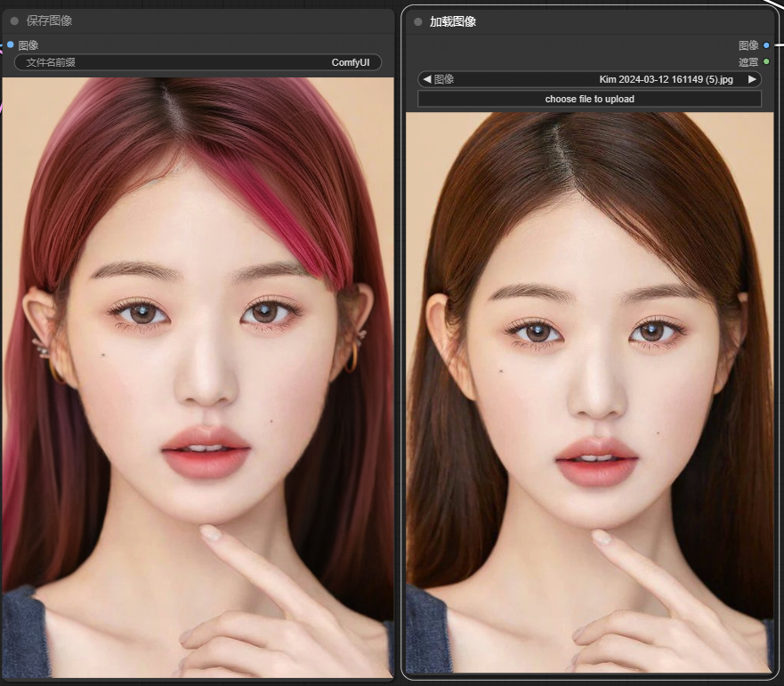Go to previous image with the left arrow

click(427, 79)
